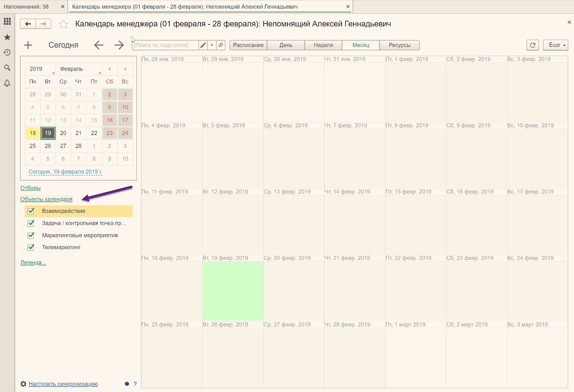Open the year 2019 selector
Screen dimensions: 574x392
click(40, 69)
